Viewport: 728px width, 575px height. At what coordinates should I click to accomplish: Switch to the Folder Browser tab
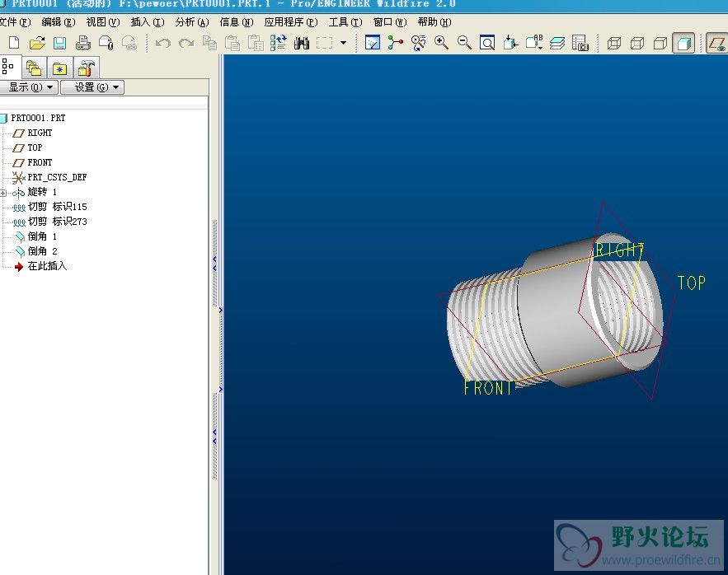[34, 68]
